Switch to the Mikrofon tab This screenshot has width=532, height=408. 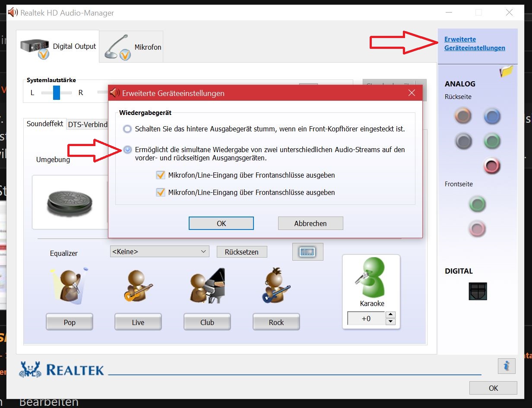pos(132,47)
